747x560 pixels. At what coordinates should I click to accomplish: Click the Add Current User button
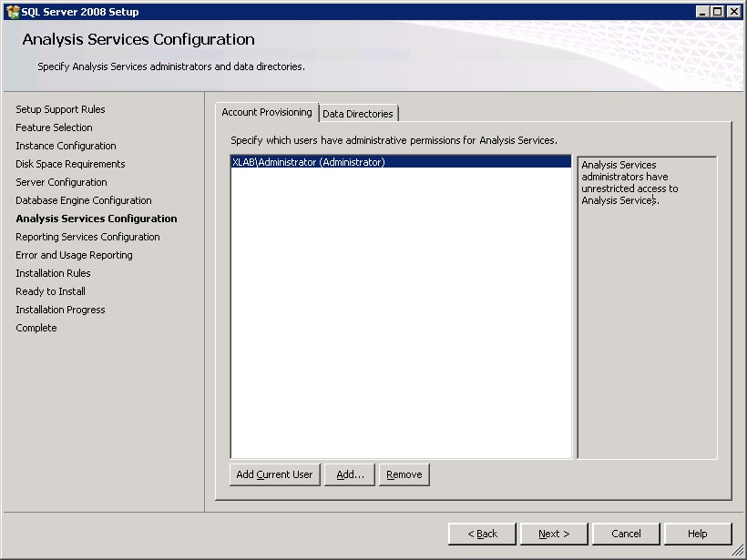point(274,474)
